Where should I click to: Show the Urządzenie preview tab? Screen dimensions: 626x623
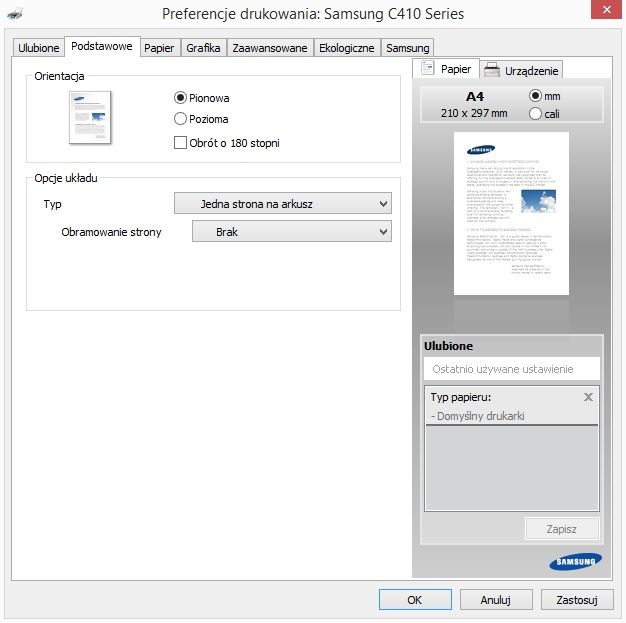point(521,70)
